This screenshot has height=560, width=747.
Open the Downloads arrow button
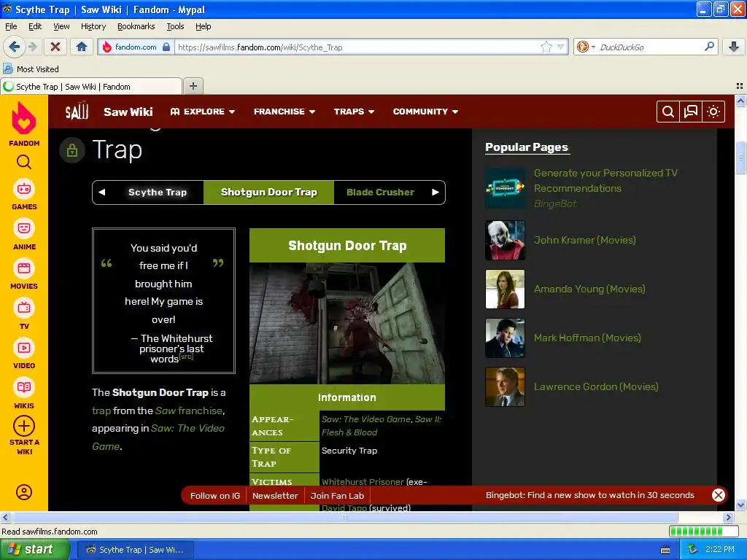click(734, 47)
